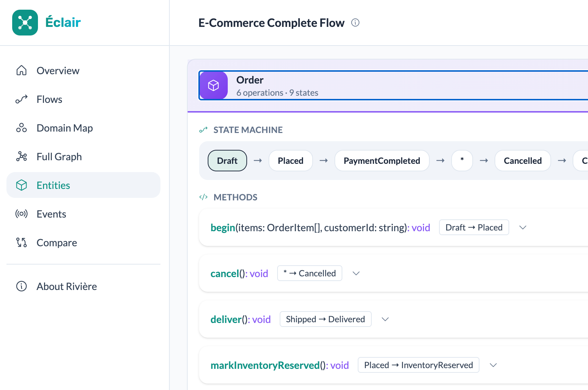Select the Draft state pill
This screenshot has width=588, height=390.
[227, 161]
